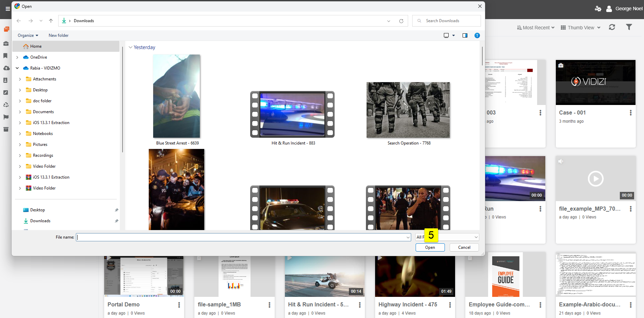Open the settings gears icon in portal header
Image resolution: width=644 pixels, height=318 pixels.
598,9
